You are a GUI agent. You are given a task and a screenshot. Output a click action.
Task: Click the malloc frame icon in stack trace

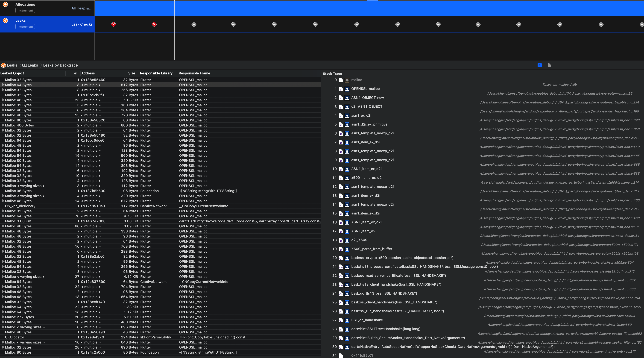click(347, 80)
